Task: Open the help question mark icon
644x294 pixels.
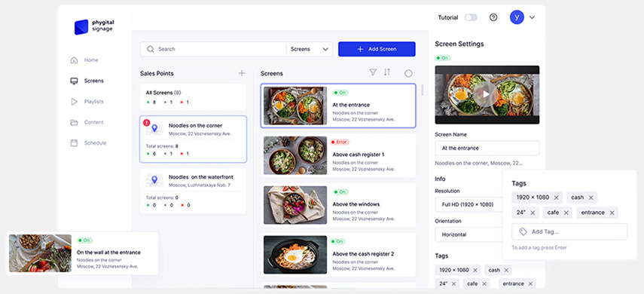Action: point(493,17)
